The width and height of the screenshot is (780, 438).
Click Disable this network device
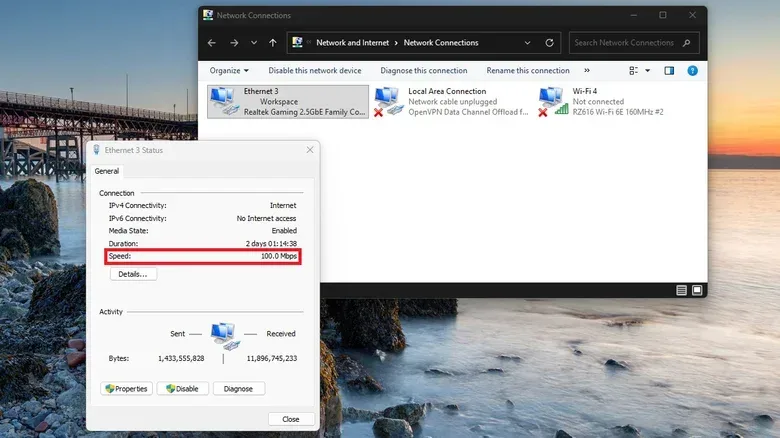(315, 71)
